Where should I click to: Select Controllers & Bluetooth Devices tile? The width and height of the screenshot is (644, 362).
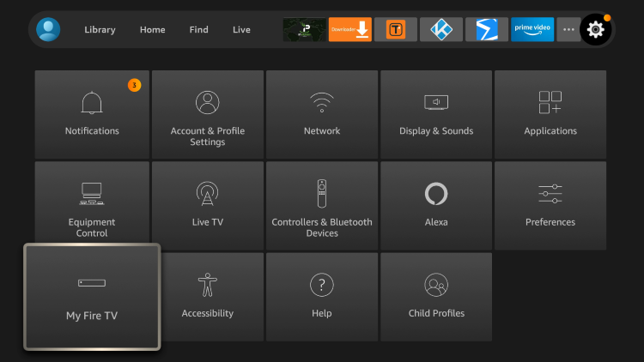(322, 206)
